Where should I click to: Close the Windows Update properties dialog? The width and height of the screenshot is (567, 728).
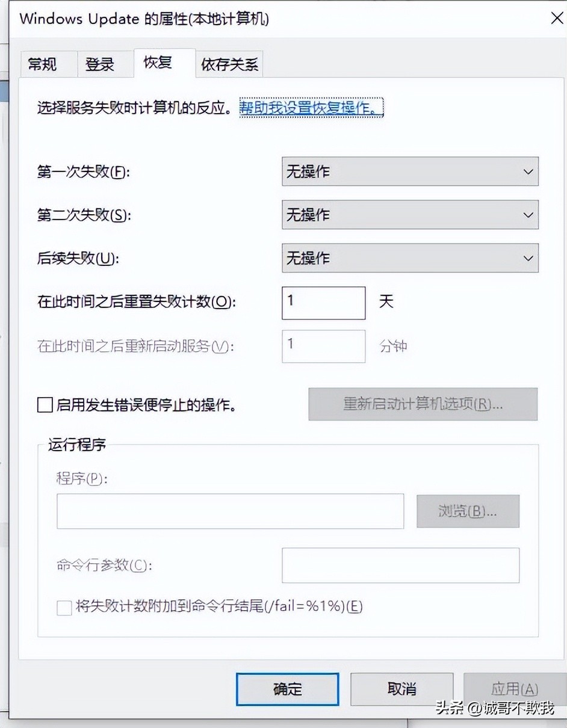(x=556, y=18)
